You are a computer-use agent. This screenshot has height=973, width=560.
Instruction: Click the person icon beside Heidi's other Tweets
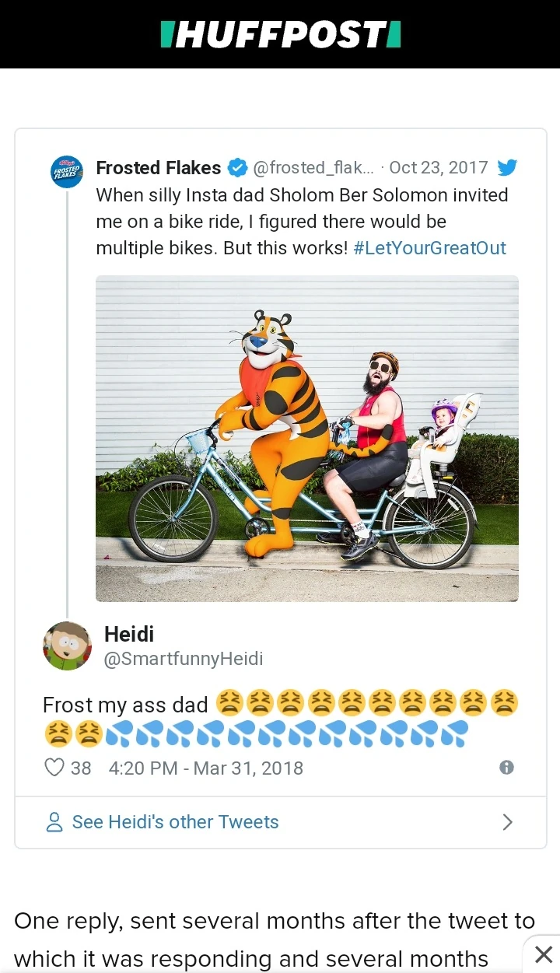[x=54, y=822]
